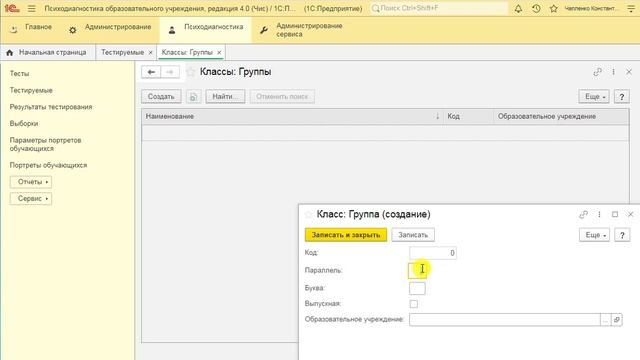Viewport: 640px width, 360px height.
Task: Open the dialog's Еще dropdown
Action: pyautogui.click(x=594, y=235)
